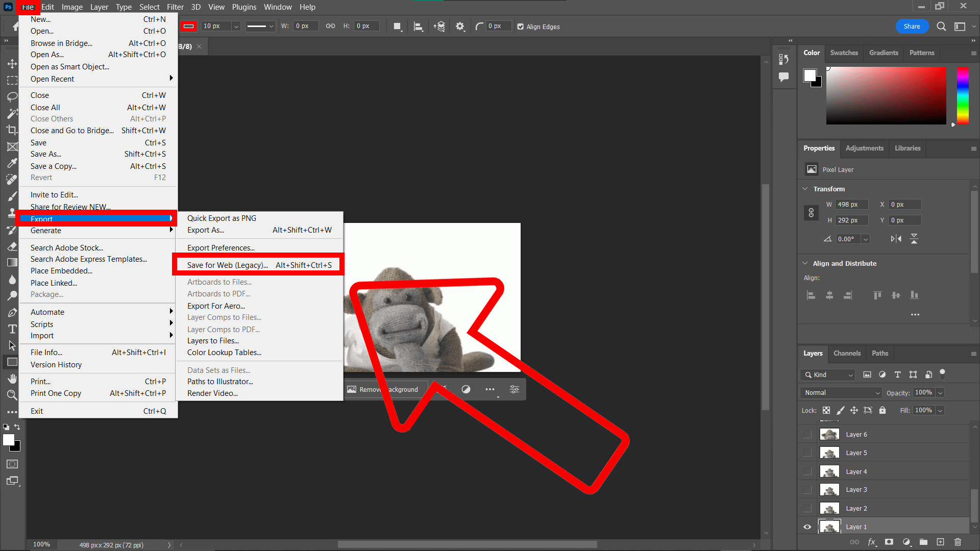This screenshot has width=980, height=551.
Task: Hide Layer 1 by clicking its eye
Action: click(807, 527)
